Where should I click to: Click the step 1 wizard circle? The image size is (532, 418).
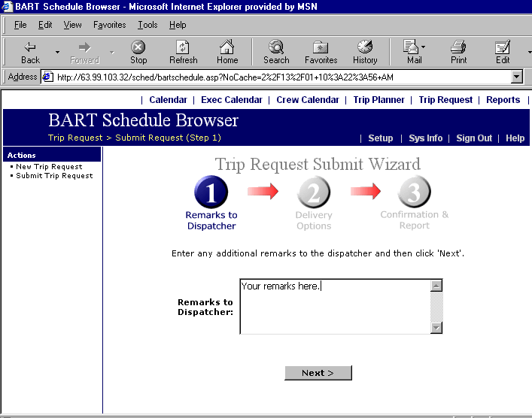(211, 192)
